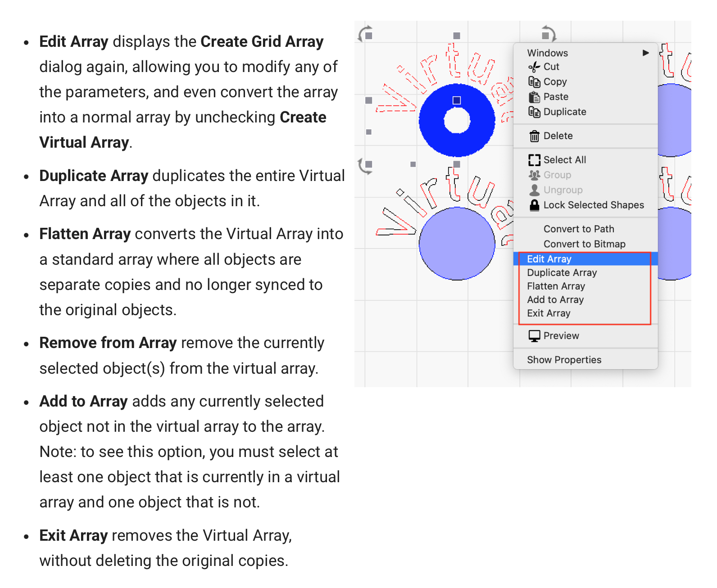Choose Convert to Path
Viewport: 717px width, 588px height.
coord(579,229)
